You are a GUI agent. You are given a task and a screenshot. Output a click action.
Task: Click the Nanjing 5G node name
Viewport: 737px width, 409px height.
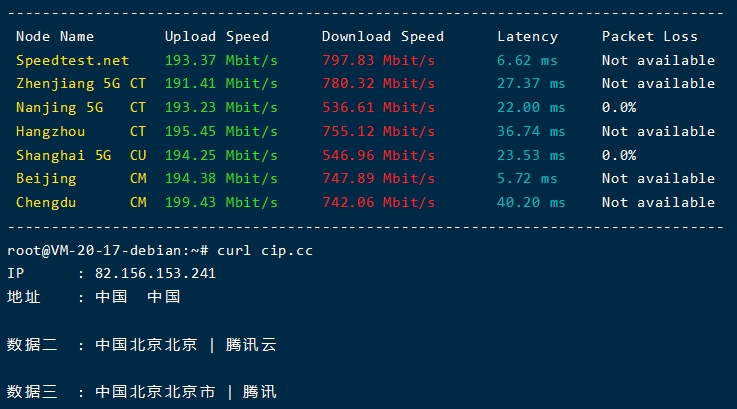60,108
